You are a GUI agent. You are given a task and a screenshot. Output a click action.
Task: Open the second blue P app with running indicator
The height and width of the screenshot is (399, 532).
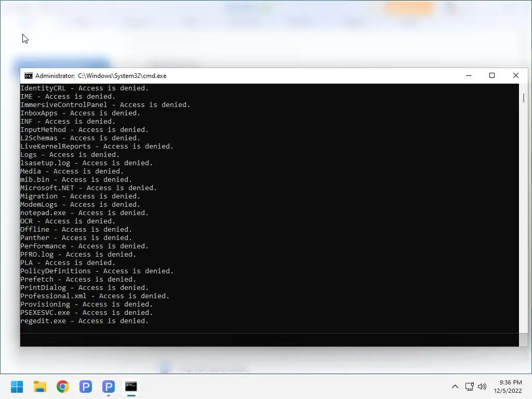coord(109,387)
